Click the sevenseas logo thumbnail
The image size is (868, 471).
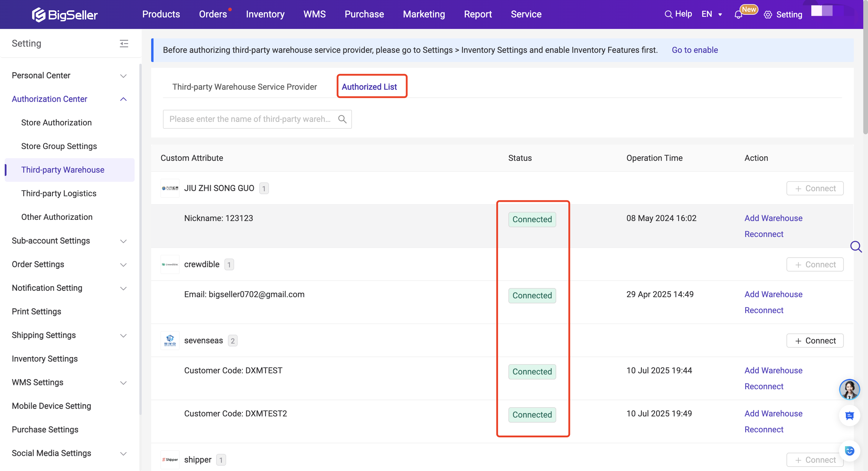(170, 341)
